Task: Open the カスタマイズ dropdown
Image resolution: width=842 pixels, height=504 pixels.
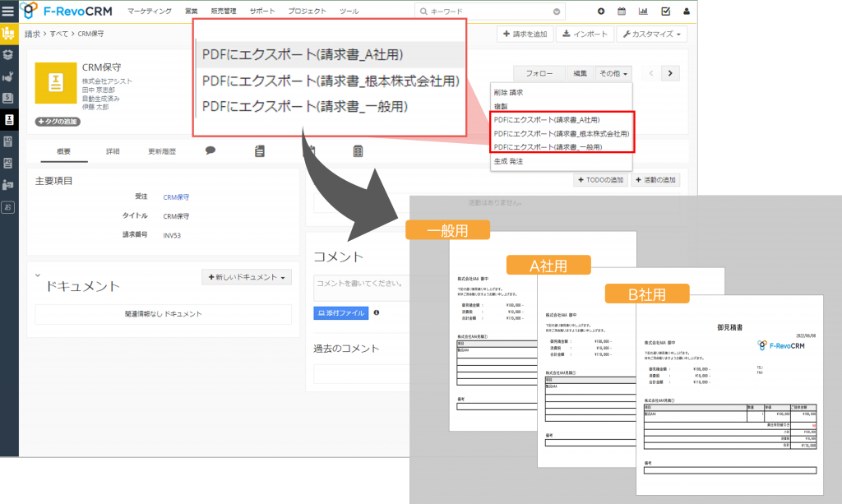Action: 651,34
